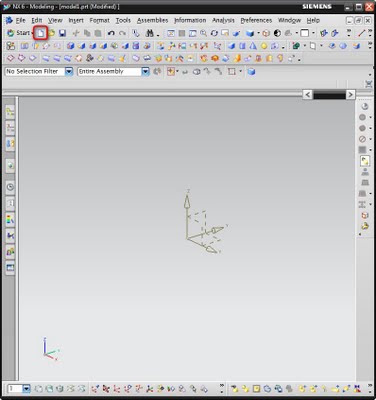Open the Analysis menu
Image resolution: width=376 pixels, height=400 pixels.
pyautogui.click(x=223, y=21)
